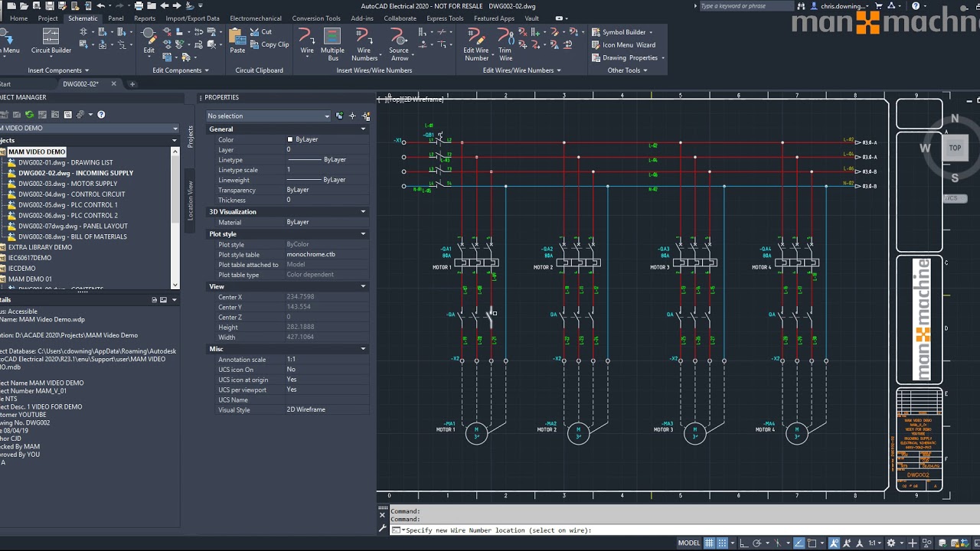This screenshot has height=551, width=980.
Task: Collapse the General properties section
Action: click(x=363, y=129)
